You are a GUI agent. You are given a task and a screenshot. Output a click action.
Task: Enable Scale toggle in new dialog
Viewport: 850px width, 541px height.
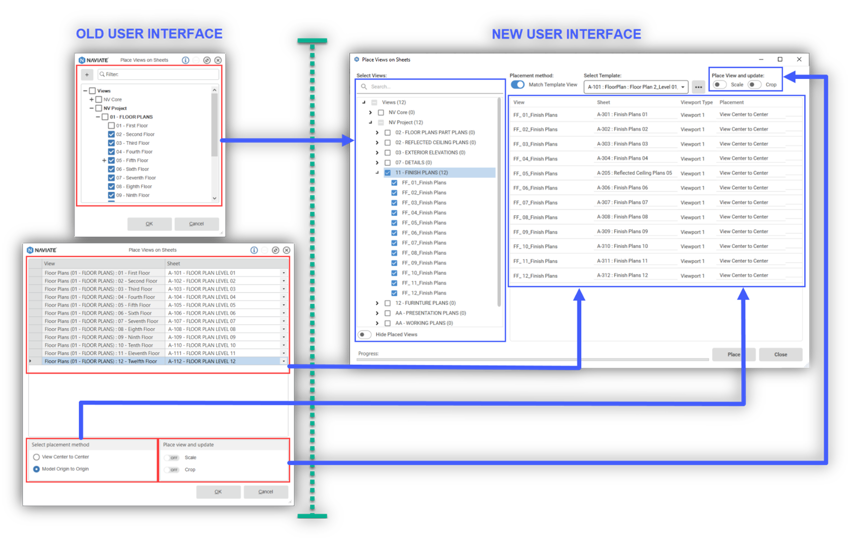point(720,85)
